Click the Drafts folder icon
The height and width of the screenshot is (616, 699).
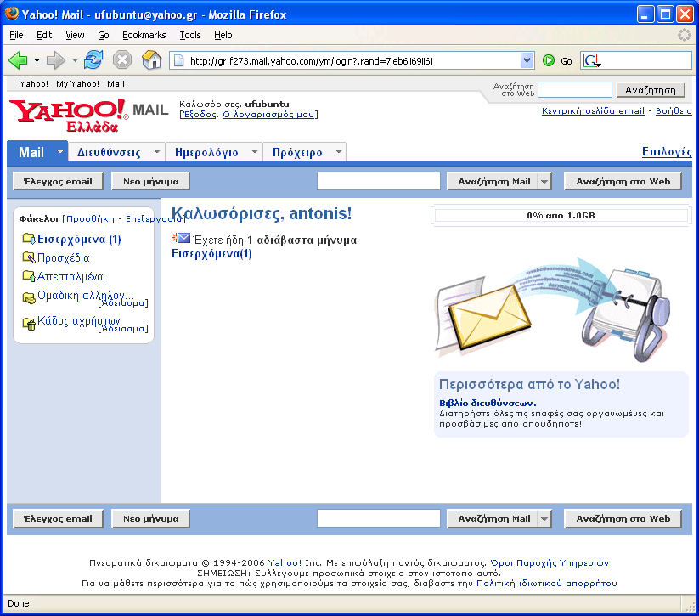(x=29, y=257)
